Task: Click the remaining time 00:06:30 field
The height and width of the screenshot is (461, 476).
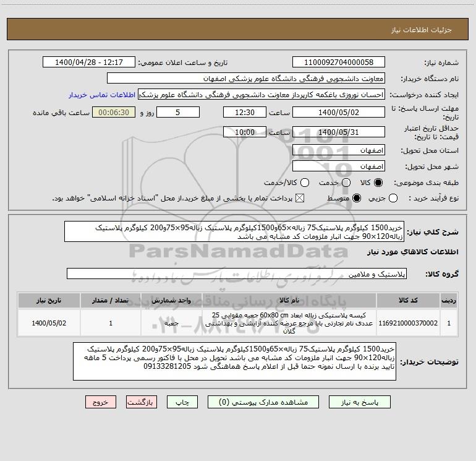Action: click(x=114, y=112)
